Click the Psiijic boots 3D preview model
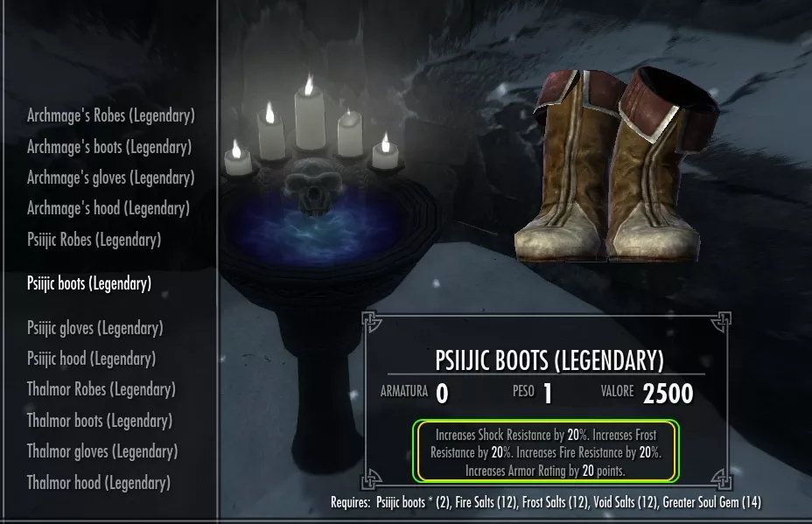Viewport: 812px width, 524px height. (x=617, y=164)
